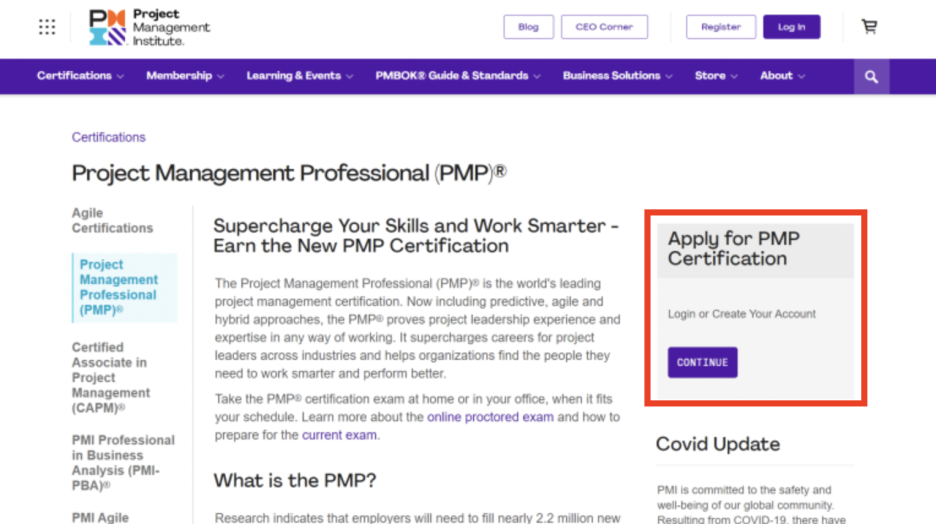Open the current exam link

339,435
